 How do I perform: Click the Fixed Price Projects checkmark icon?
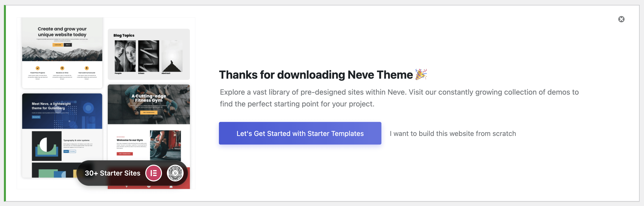38,68
